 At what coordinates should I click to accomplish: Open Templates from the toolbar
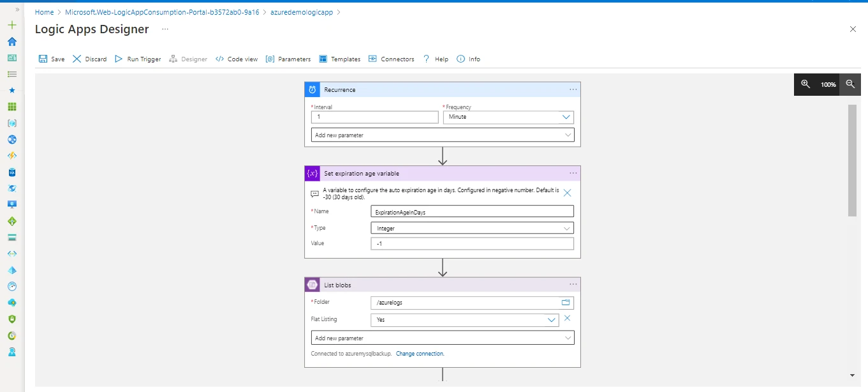340,58
